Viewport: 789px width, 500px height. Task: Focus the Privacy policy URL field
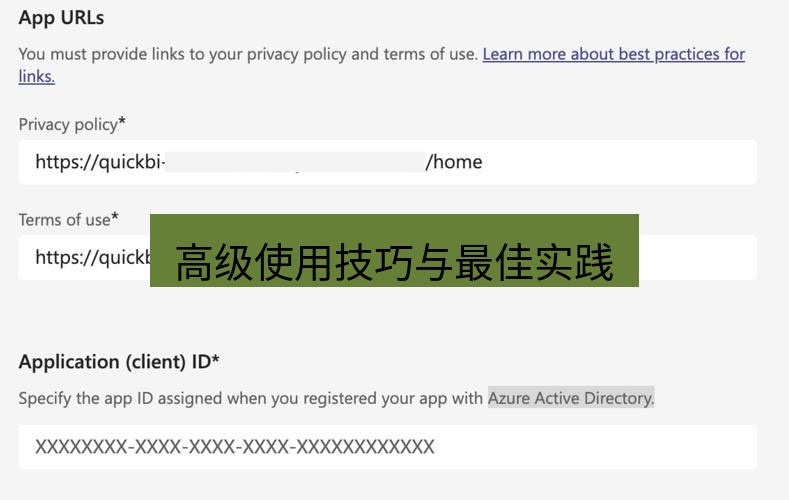[600, 162]
